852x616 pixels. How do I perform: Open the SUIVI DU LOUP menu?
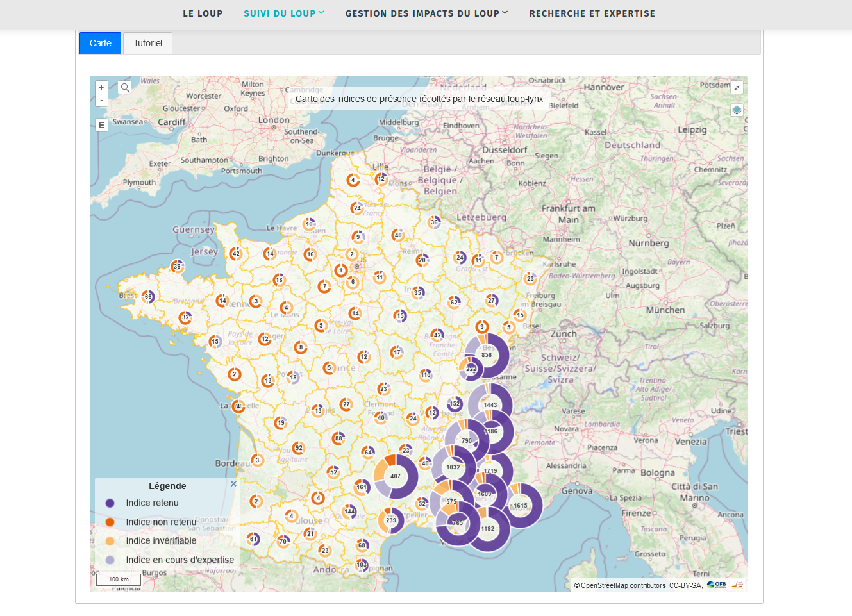(x=280, y=13)
